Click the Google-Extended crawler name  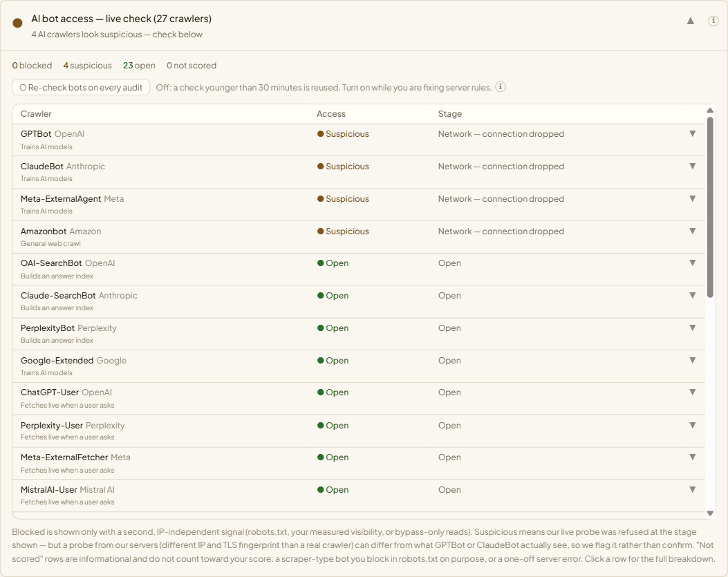[57, 360]
